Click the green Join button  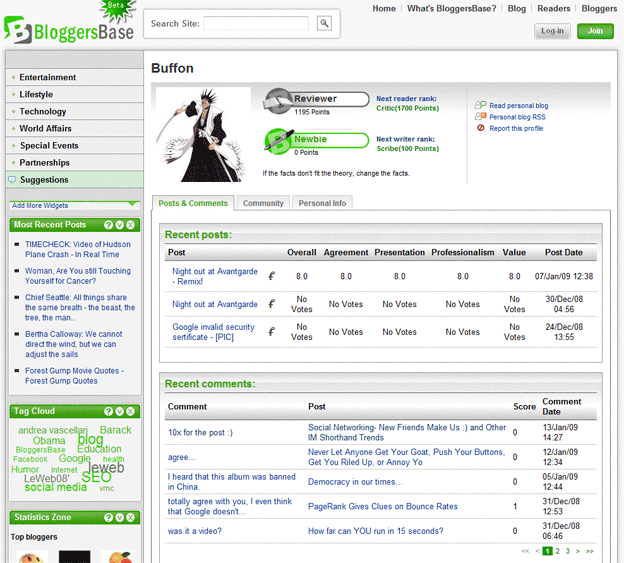[x=595, y=31]
